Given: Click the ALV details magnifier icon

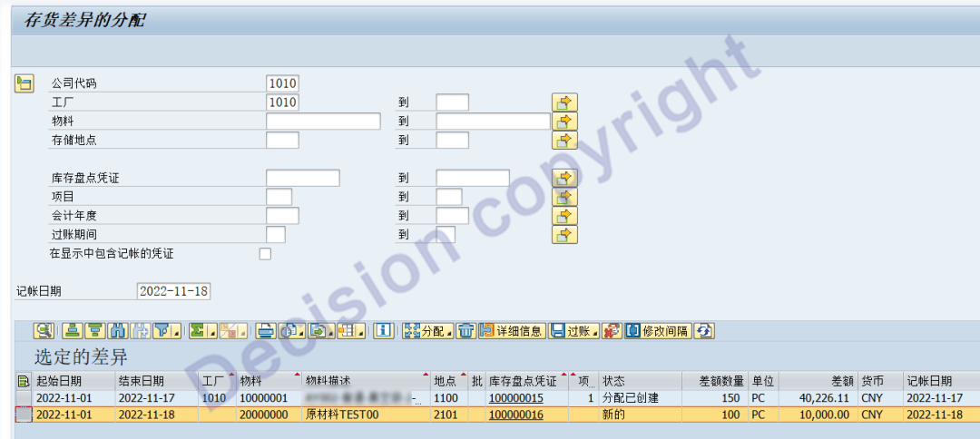Looking at the screenshot, I should click(44, 331).
